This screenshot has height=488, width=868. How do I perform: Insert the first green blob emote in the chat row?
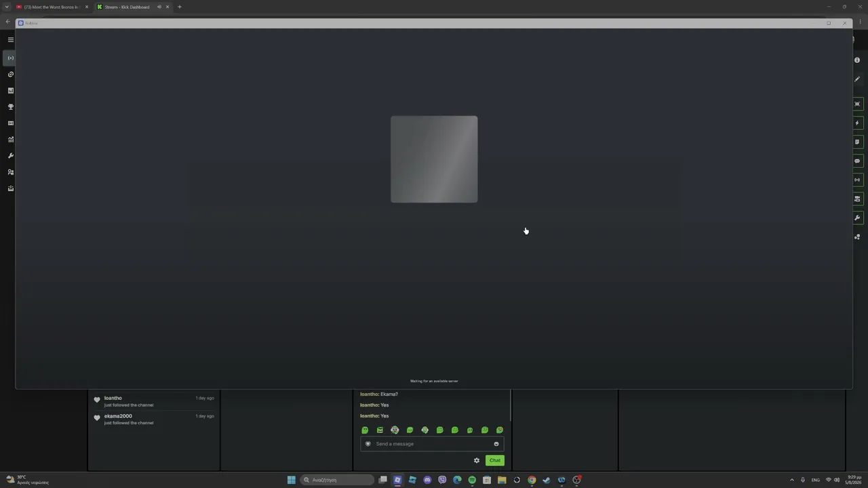(365, 430)
